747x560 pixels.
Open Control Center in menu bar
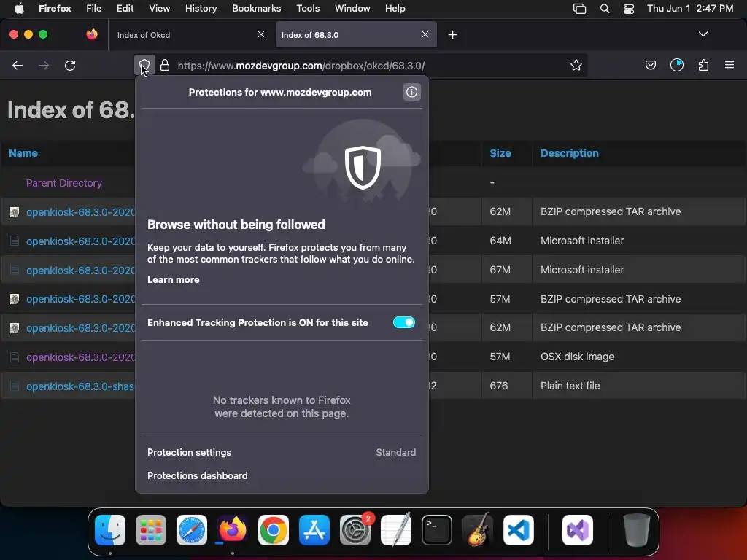pyautogui.click(x=628, y=9)
